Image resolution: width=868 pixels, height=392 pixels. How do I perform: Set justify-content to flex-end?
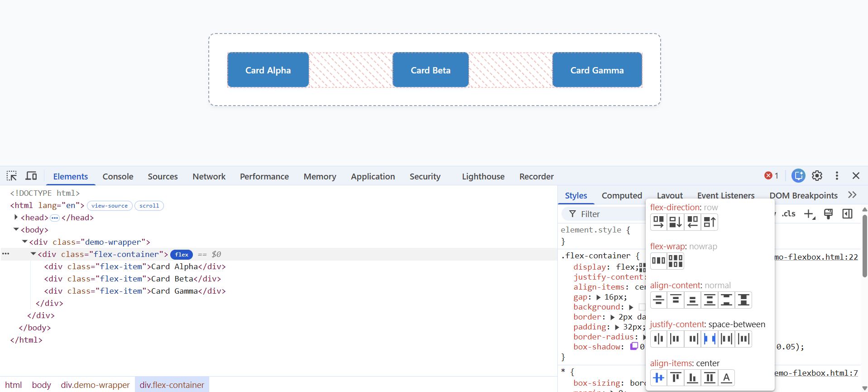click(692, 339)
